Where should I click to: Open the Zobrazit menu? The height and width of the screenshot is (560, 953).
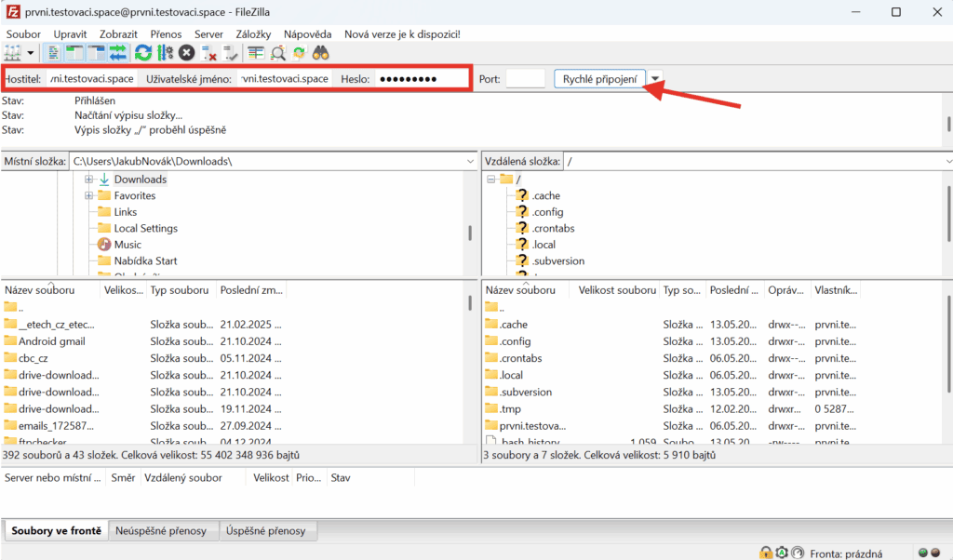pyautogui.click(x=118, y=34)
